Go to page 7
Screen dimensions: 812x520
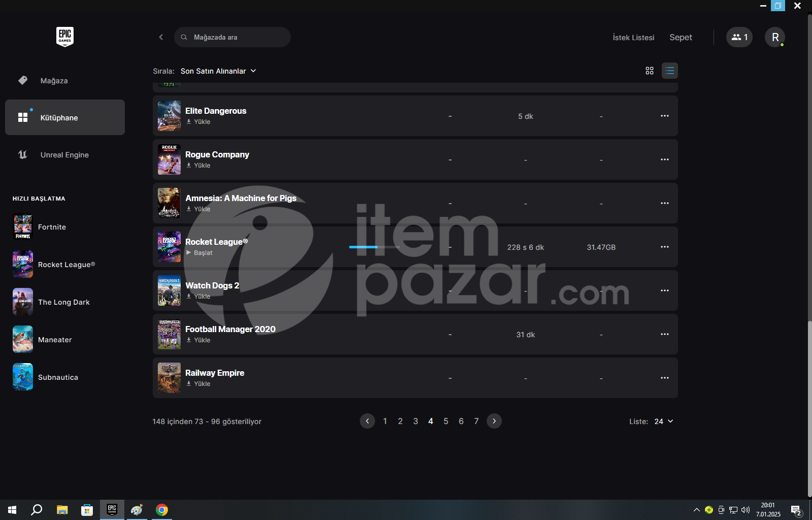click(x=477, y=421)
